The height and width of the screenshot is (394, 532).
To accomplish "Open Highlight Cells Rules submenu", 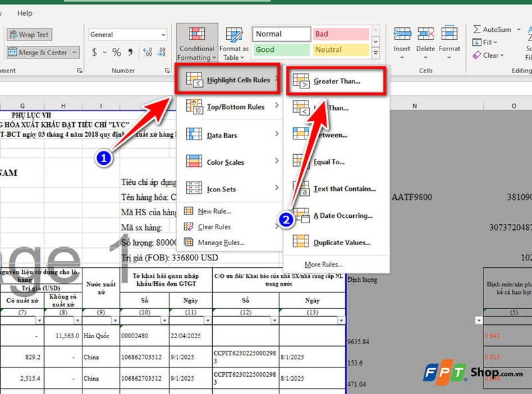I will pos(227,79).
